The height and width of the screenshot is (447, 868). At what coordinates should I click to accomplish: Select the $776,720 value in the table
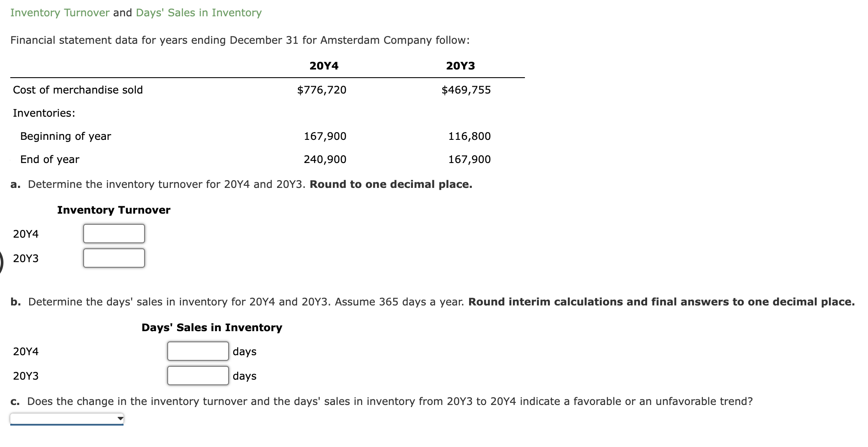(x=322, y=90)
